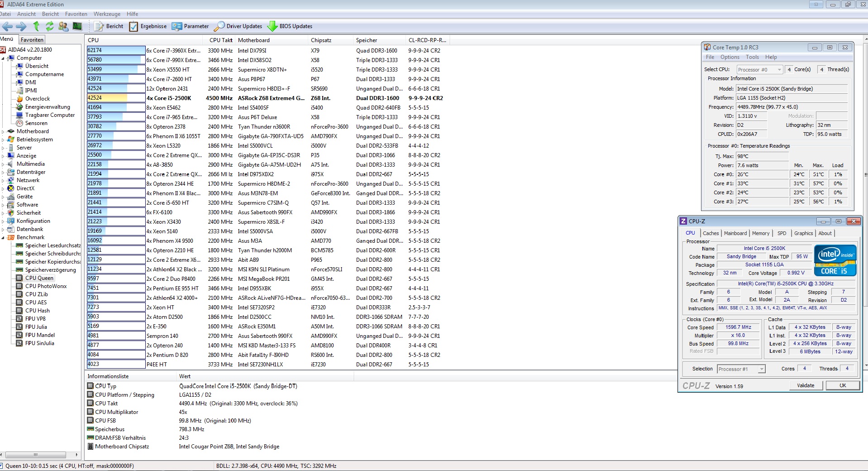Expand the Anzeige tree node
The width and height of the screenshot is (868, 471).
(3, 156)
